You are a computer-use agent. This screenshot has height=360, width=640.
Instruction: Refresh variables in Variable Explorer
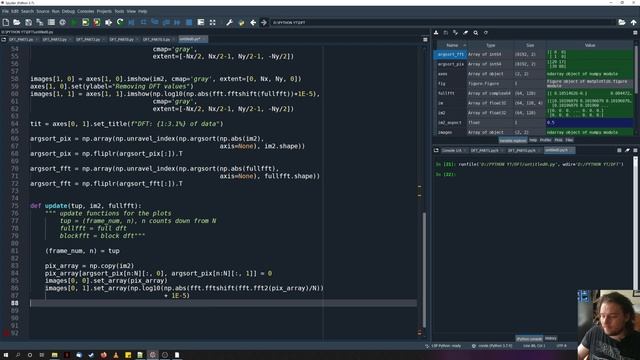click(x=486, y=33)
